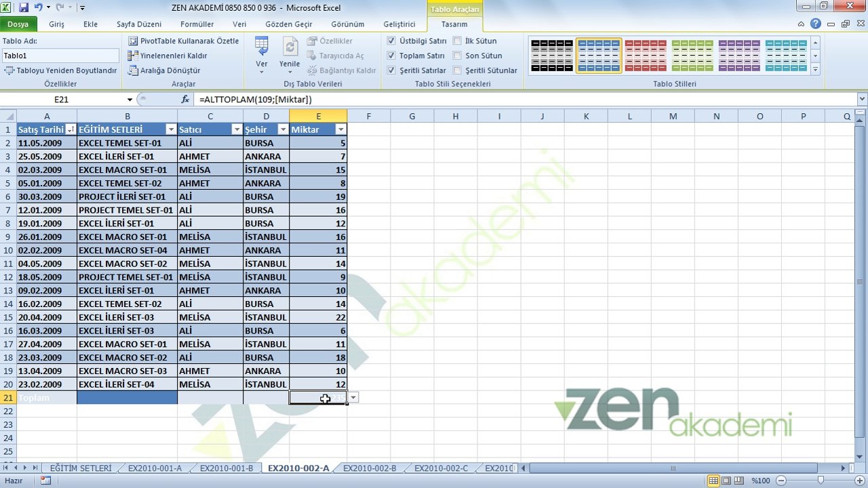Open PivotTable Kullanarak Özetle tool
This screenshot has height=488, width=868.
[x=183, y=41]
